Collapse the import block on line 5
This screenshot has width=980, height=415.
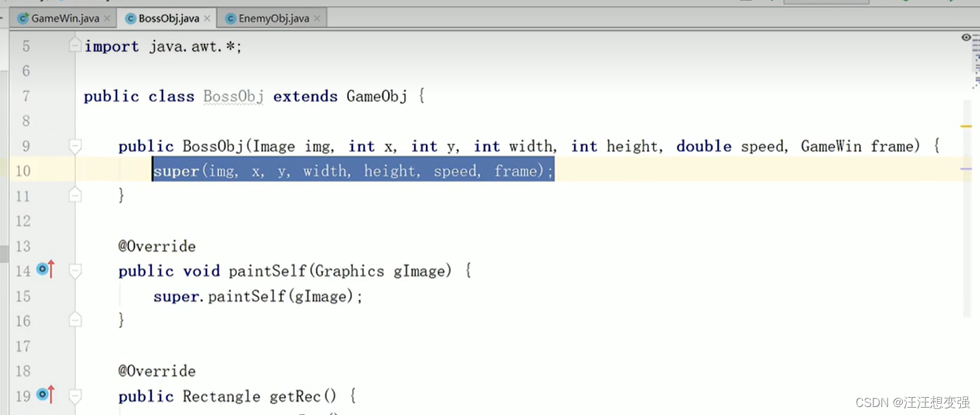[75, 46]
